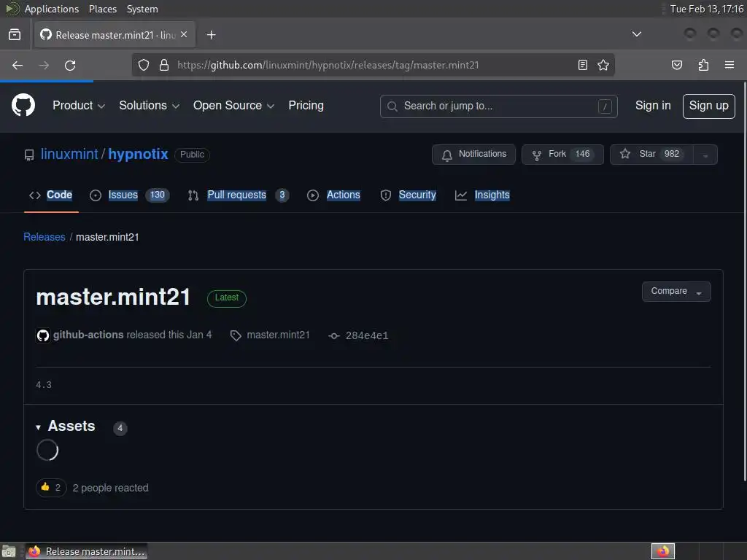
Task: Click the show desktop icon in taskbar
Action: [x=9, y=551]
